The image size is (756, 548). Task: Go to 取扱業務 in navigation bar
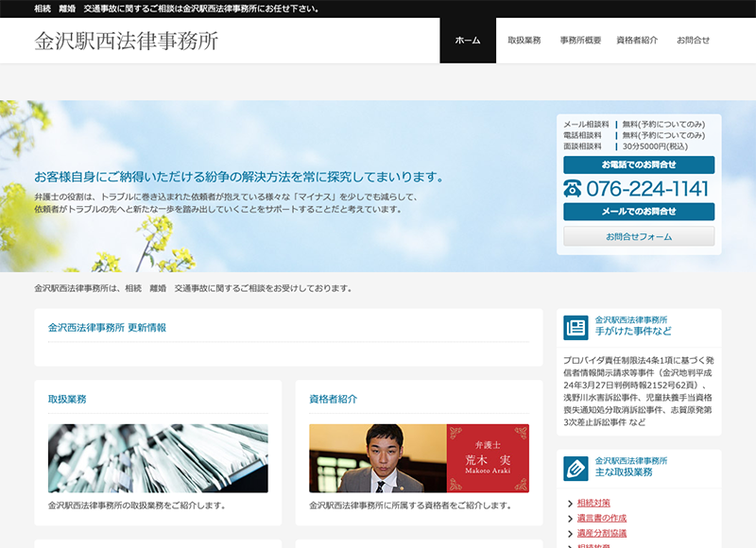524,41
